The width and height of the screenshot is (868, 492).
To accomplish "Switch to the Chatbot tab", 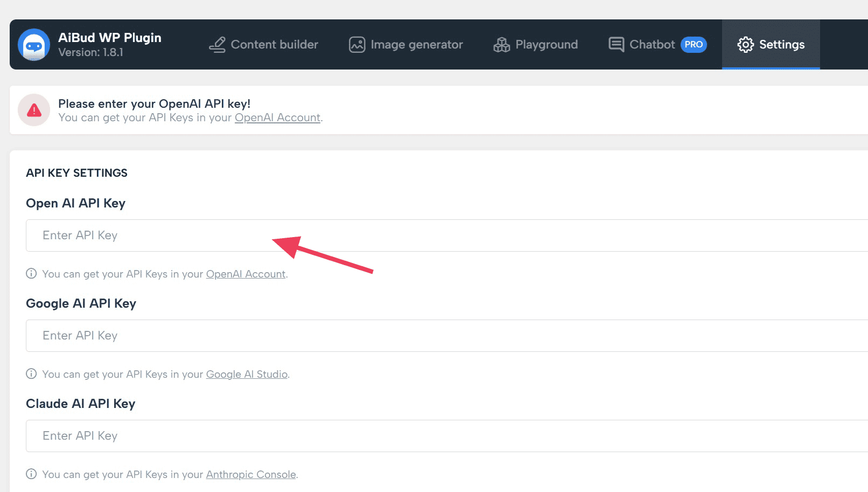I will [652, 45].
